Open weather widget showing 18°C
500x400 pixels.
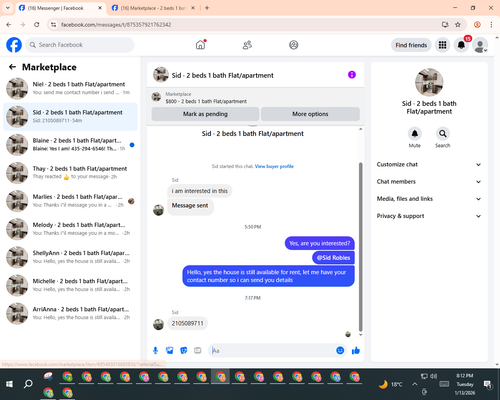tap(391, 384)
